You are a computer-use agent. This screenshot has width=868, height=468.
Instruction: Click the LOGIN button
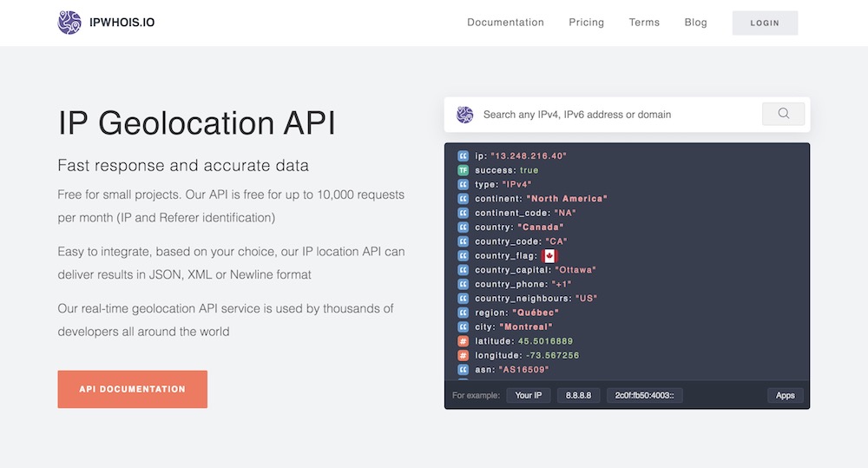click(765, 23)
